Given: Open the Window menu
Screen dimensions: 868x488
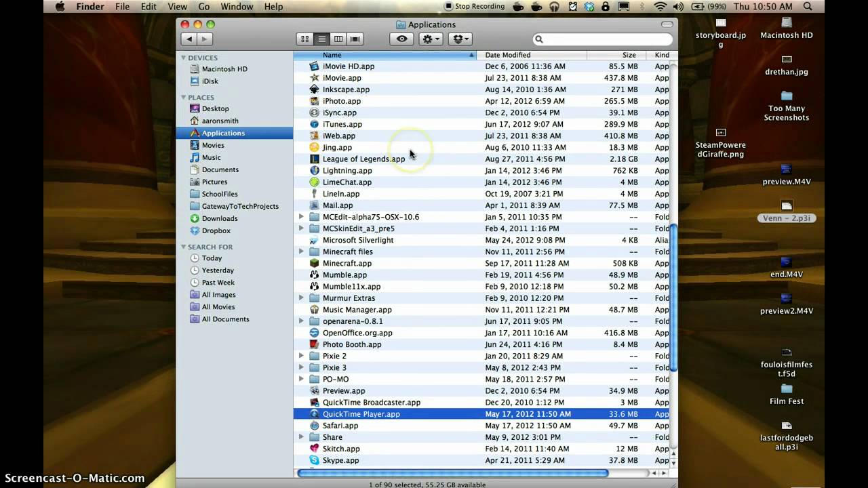Looking at the screenshot, I should coord(237,7).
